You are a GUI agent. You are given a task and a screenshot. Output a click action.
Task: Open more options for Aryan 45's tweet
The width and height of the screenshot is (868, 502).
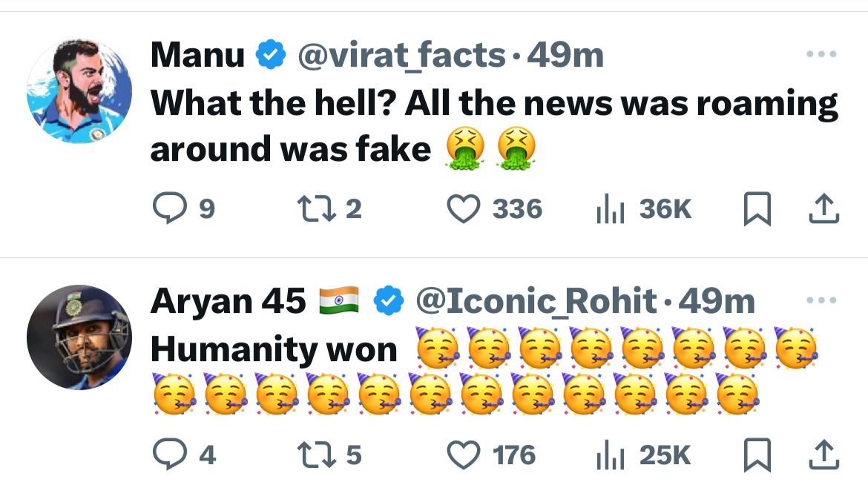coord(821,301)
